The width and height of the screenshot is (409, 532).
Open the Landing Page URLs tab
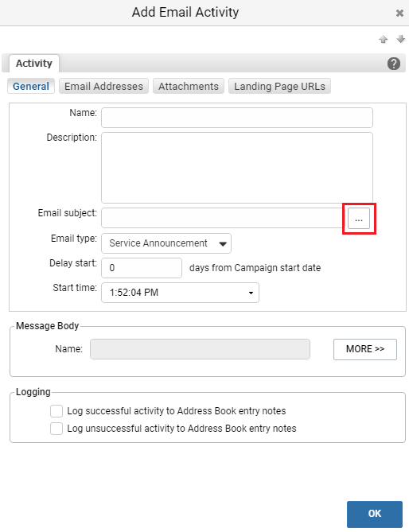(279, 86)
